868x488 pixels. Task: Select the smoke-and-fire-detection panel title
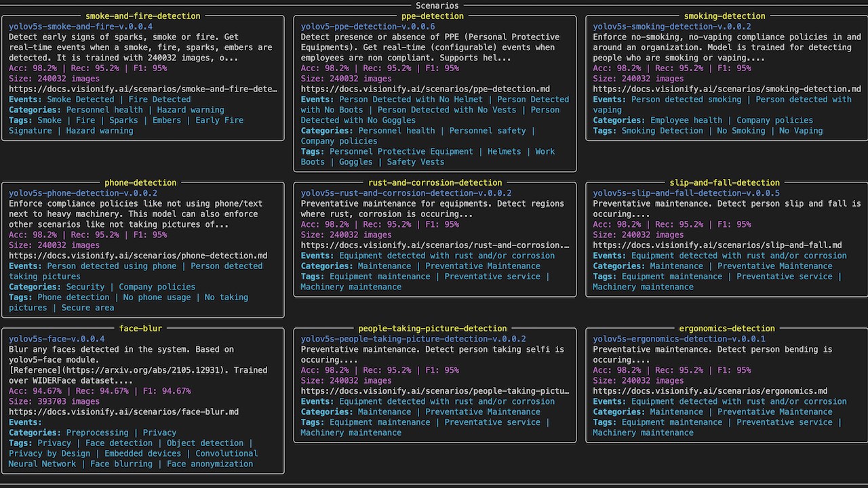143,16
